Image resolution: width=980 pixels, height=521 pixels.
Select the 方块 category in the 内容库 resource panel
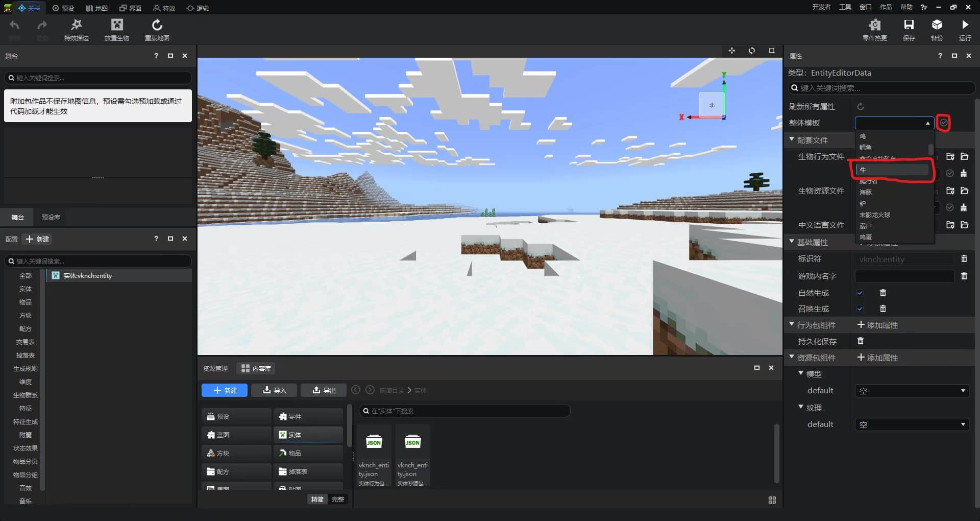pos(236,453)
